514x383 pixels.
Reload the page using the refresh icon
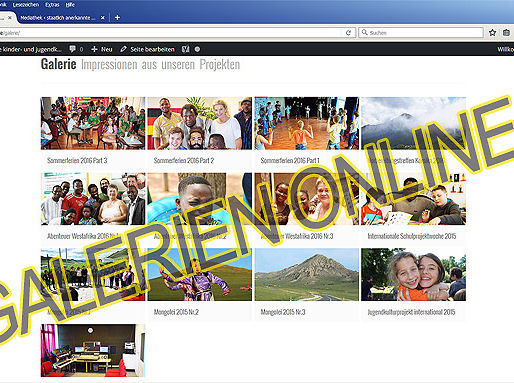348,33
